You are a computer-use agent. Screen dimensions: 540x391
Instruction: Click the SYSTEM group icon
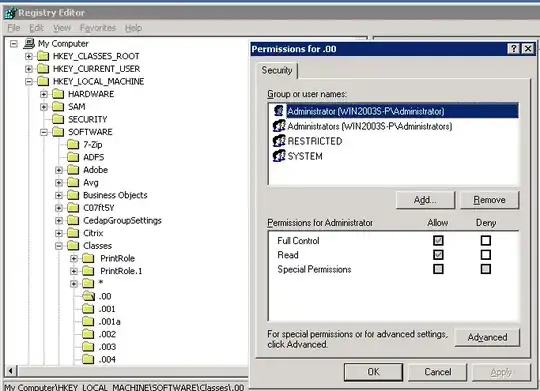pos(279,156)
